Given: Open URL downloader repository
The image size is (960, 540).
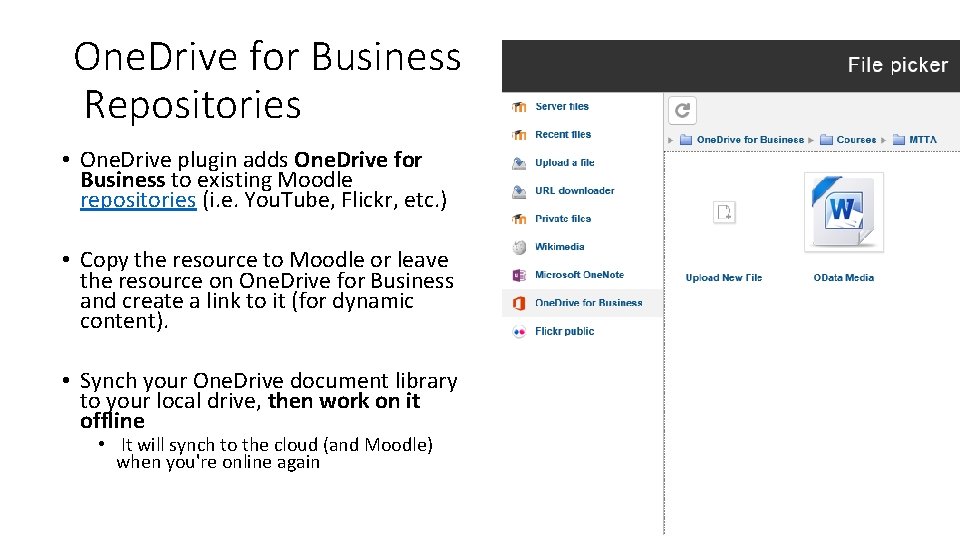Looking at the screenshot, I should (574, 191).
